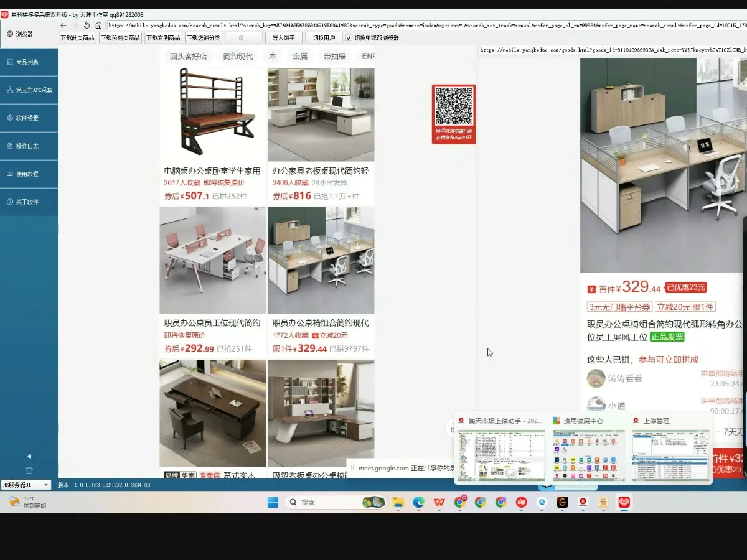Screen dimensions: 747x560
Task: Click the main product image in right browser
Action: [x=664, y=165]
